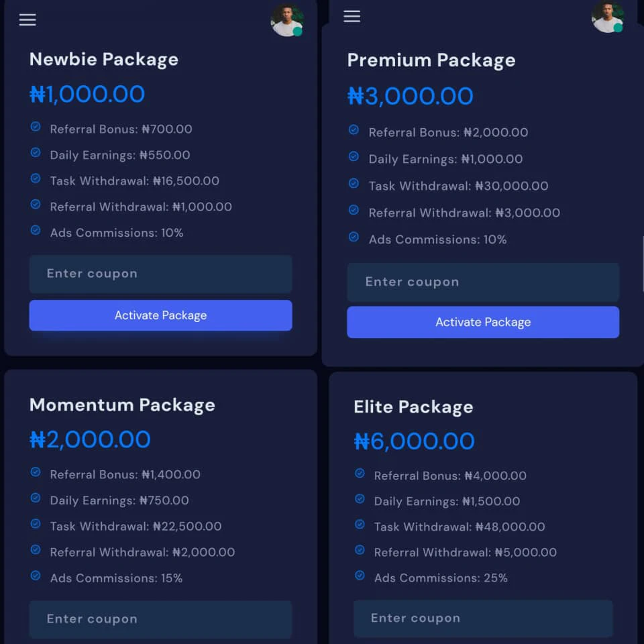
Task: Click the Momentum Package ₦2,000.00 price
Action: 90,439
